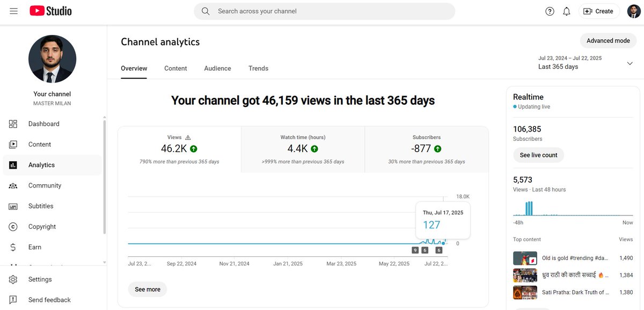Click the 'Updating live' status text
This screenshot has height=310, width=644.
534,107
